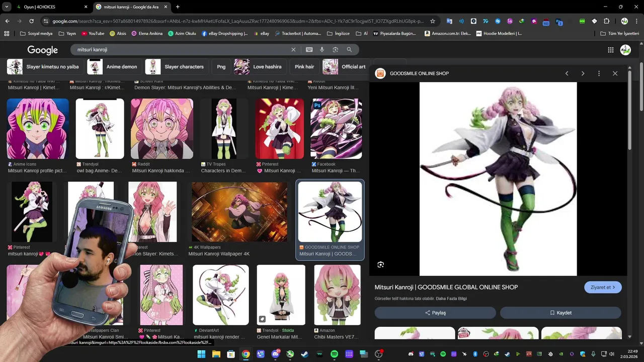644x362 pixels.
Task: Open preview panel three-dot menu
Action: (599, 73)
